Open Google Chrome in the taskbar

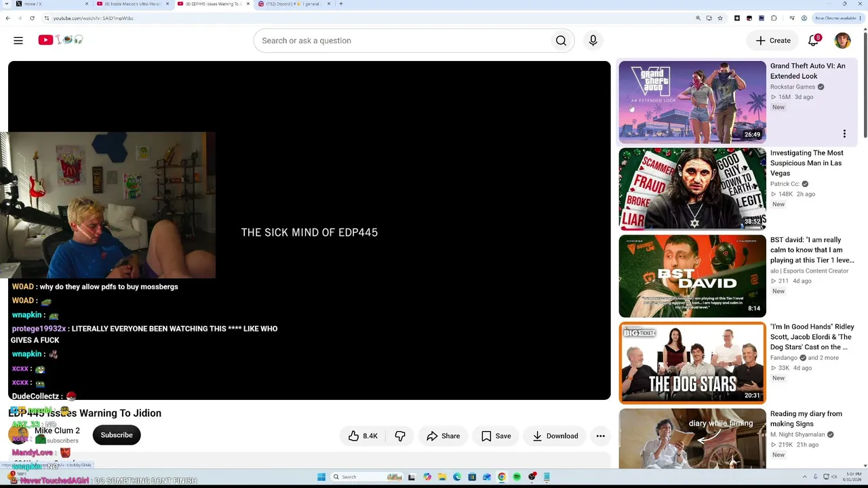click(x=502, y=477)
